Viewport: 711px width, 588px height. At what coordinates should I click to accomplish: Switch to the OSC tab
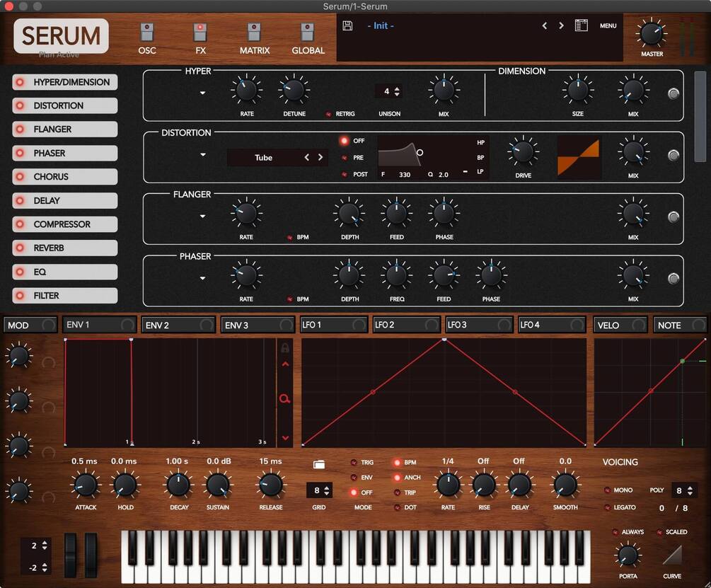(x=147, y=39)
